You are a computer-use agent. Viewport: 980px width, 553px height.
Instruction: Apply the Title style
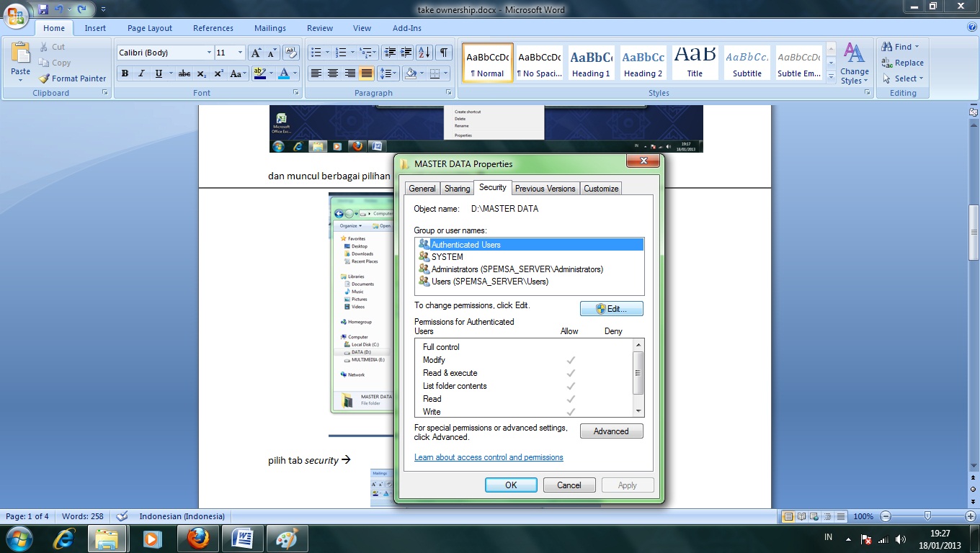pos(695,62)
